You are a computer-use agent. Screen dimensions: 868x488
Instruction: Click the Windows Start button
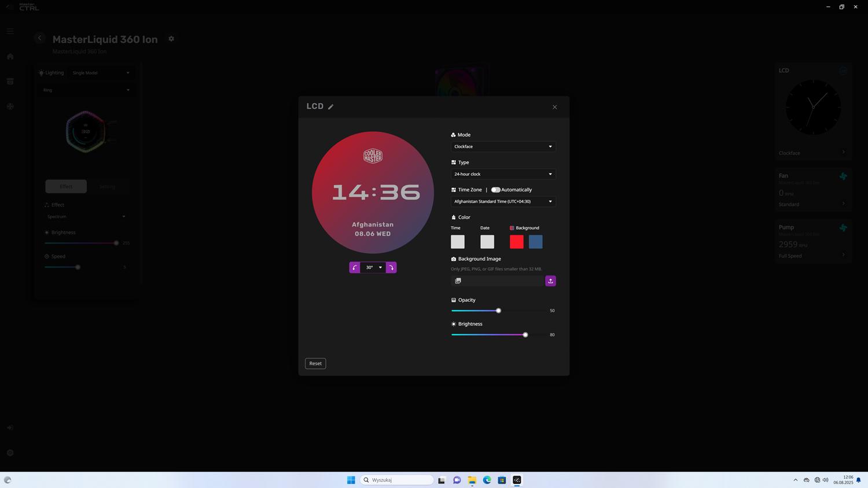[x=351, y=480]
